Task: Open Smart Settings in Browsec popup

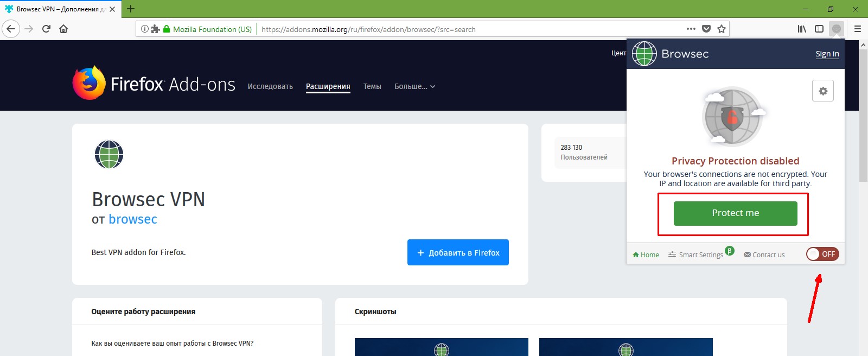Action: tap(696, 255)
